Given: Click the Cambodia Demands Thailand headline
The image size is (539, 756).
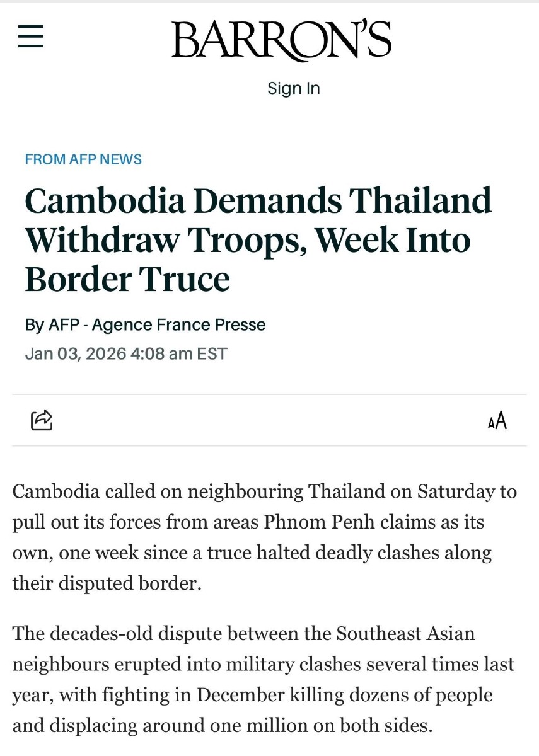Looking at the screenshot, I should coord(258,240).
